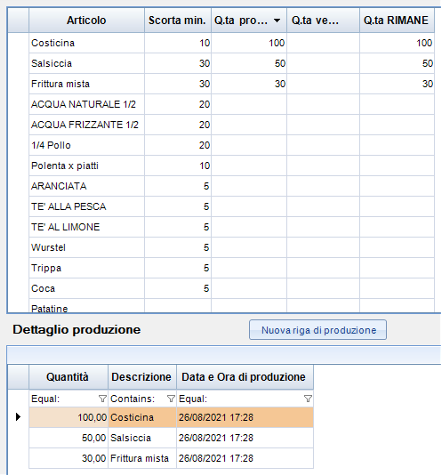Viewport: 441px width, 475px height.
Task: Select the Costicina article row
Action: coord(231,43)
